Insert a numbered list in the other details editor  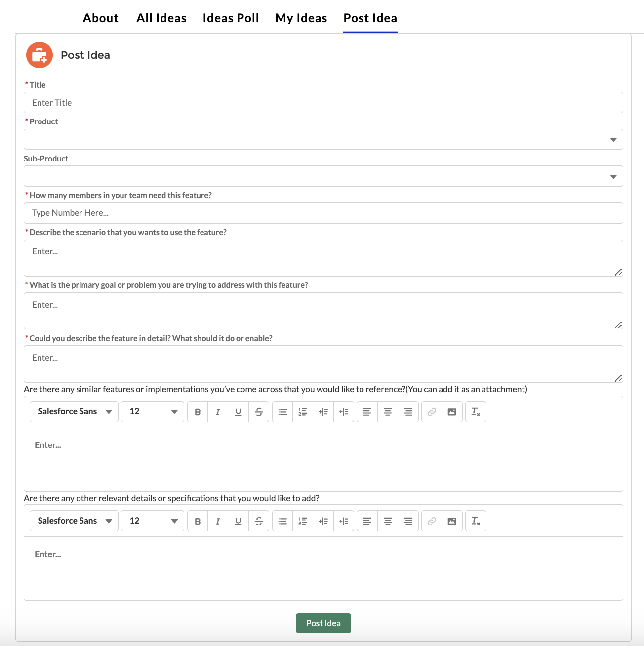tap(303, 521)
